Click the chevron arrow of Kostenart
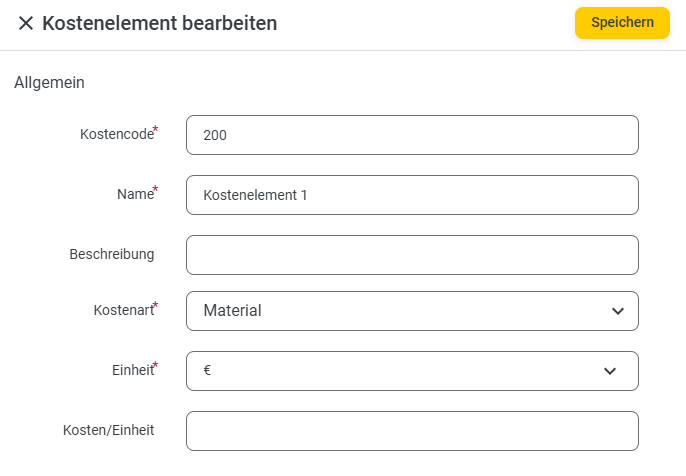Image resolution: width=686 pixels, height=476 pixels. pos(617,311)
